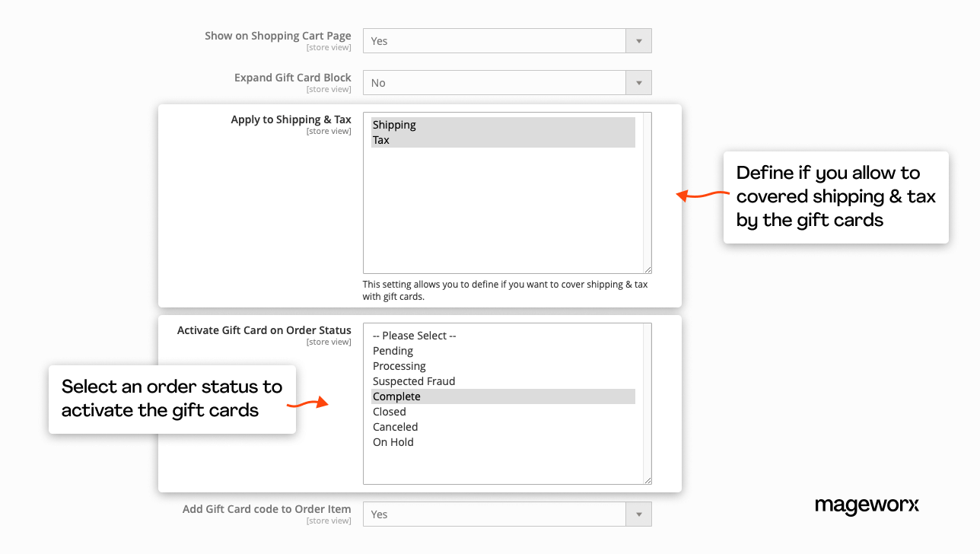Open the Show on Shopping Cart Page dropdown

507,41
